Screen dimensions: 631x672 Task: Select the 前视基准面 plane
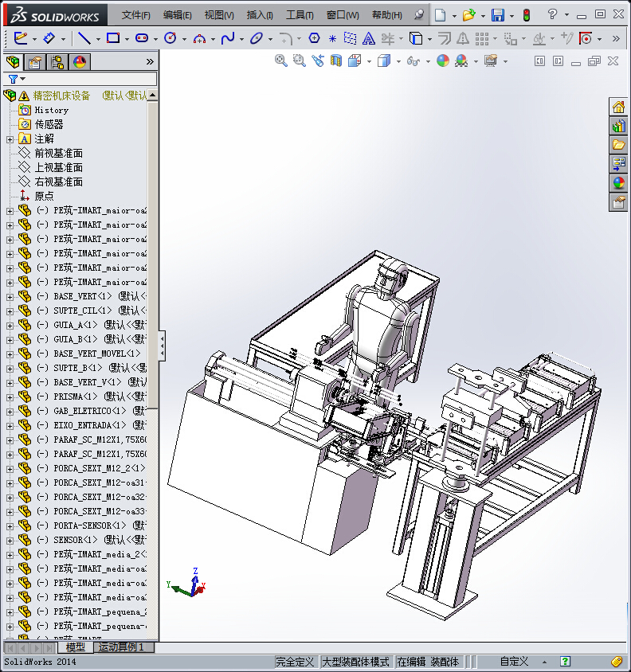coord(58,153)
